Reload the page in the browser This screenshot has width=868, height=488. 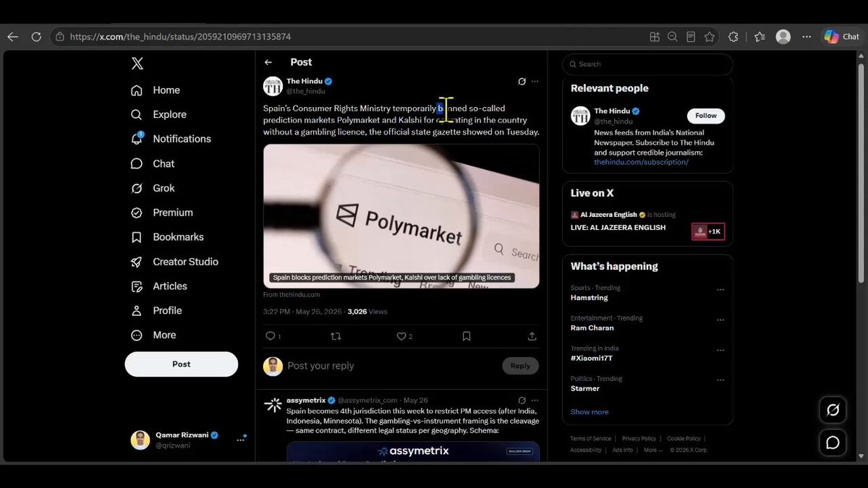point(36,37)
